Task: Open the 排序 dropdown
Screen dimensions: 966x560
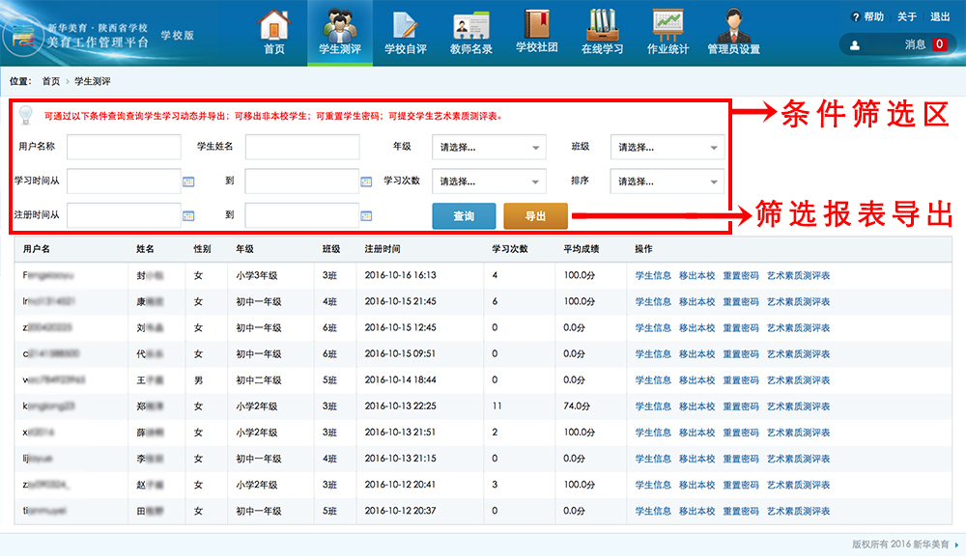Action: click(x=668, y=182)
